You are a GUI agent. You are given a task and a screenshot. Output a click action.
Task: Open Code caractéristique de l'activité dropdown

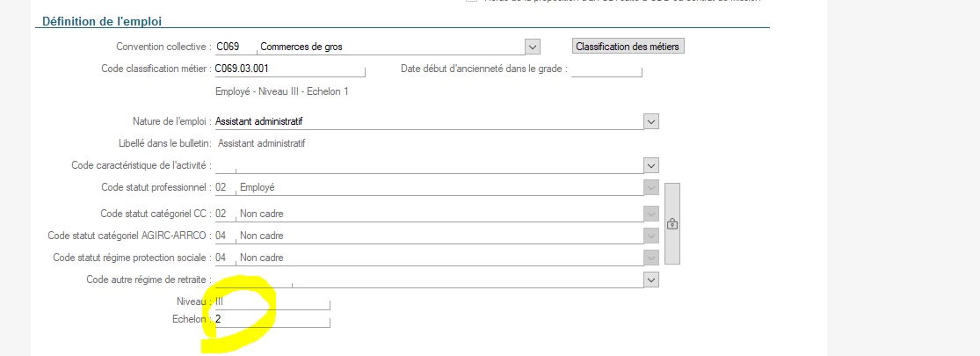[650, 165]
